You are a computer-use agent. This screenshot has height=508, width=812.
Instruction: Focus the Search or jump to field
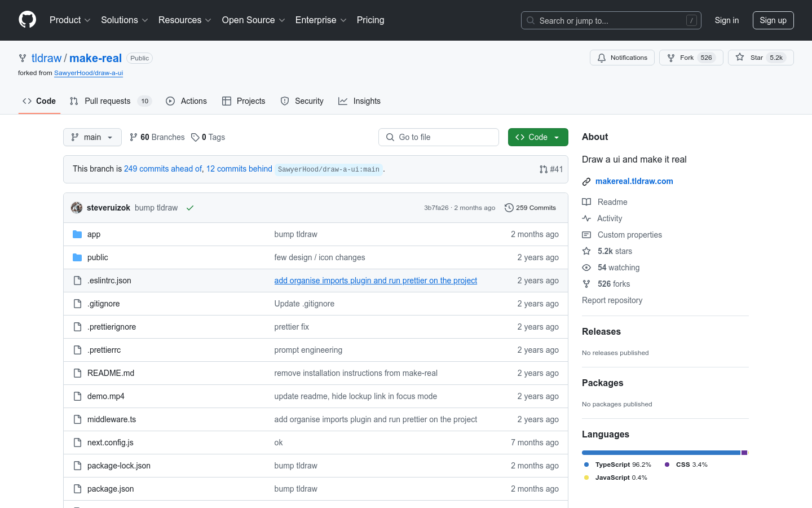click(611, 20)
